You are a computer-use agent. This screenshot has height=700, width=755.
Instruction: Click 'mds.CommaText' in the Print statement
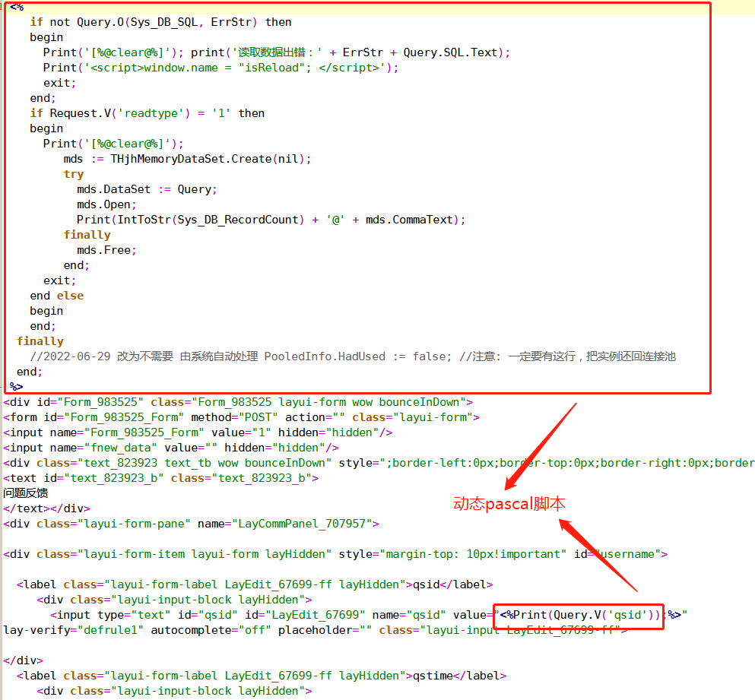coord(409,220)
